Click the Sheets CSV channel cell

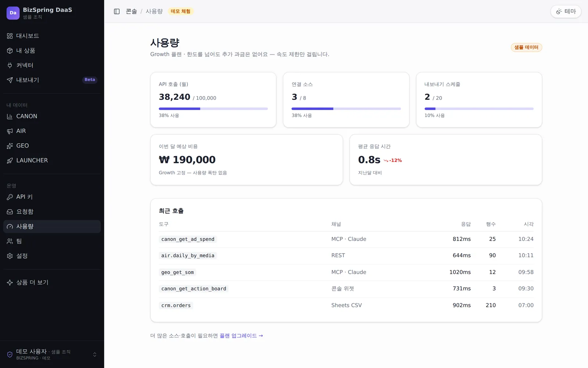coord(347,305)
